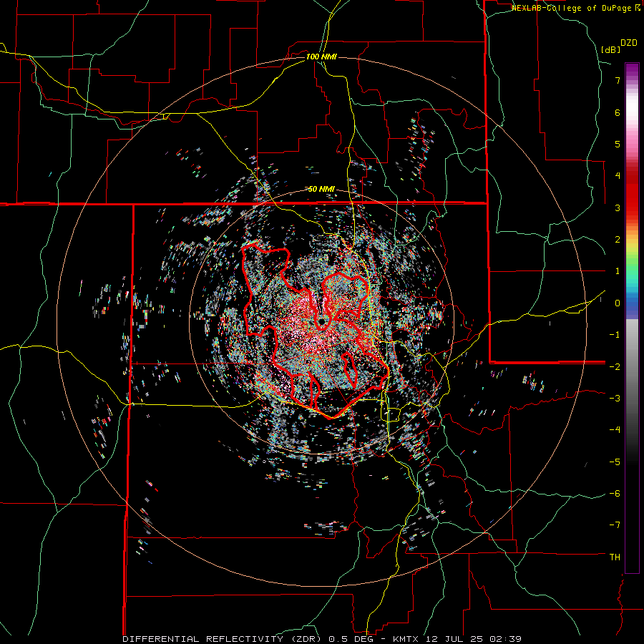Click the 1 value on the scale
This screenshot has width=644, height=644.
[x=618, y=271]
